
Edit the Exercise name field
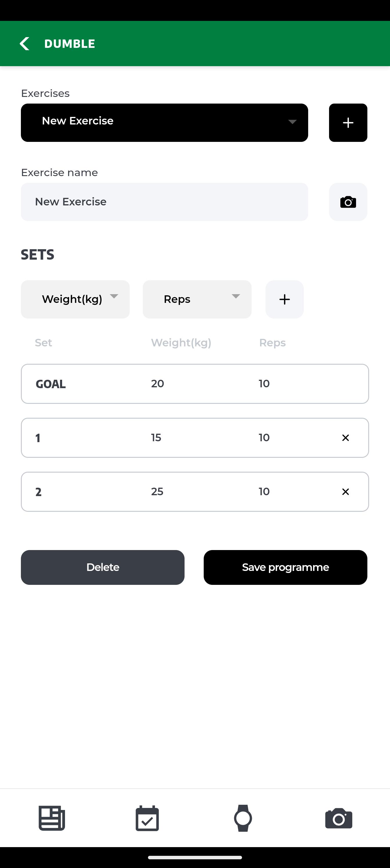165,202
